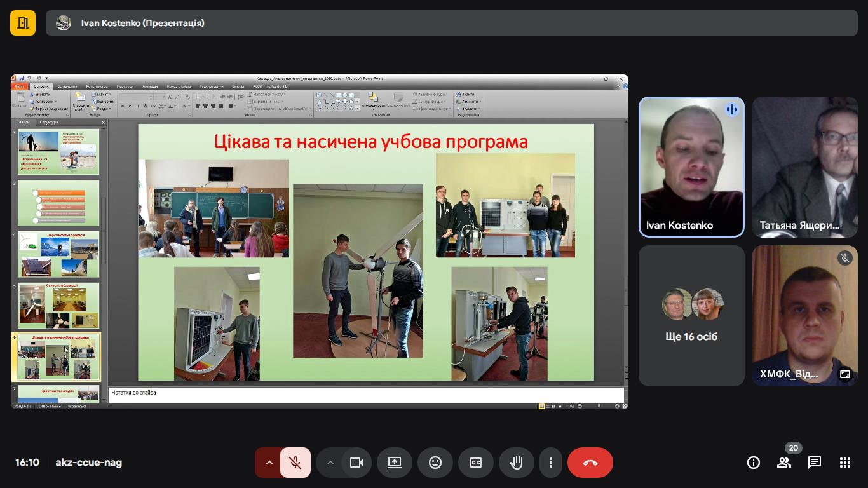Viewport: 868px width, 488px height.
Task: Click the Save icon in PowerPoint quick access
Action: (x=21, y=78)
